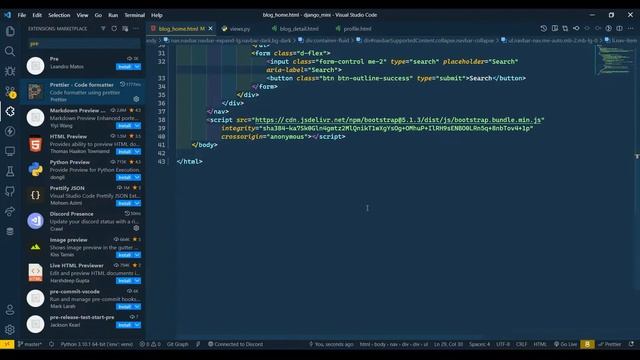640x360 pixels.
Task: Install HTML Preview extension
Action: (x=124, y=151)
